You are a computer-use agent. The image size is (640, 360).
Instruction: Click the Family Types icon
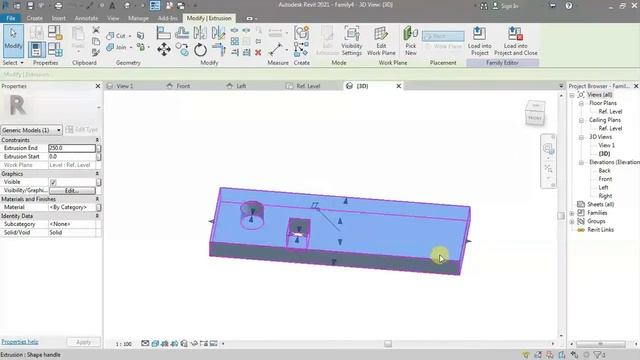tap(55, 50)
